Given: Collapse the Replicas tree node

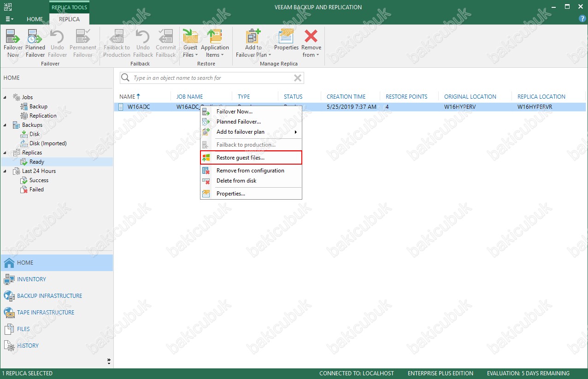Looking at the screenshot, I should click(x=6, y=153).
